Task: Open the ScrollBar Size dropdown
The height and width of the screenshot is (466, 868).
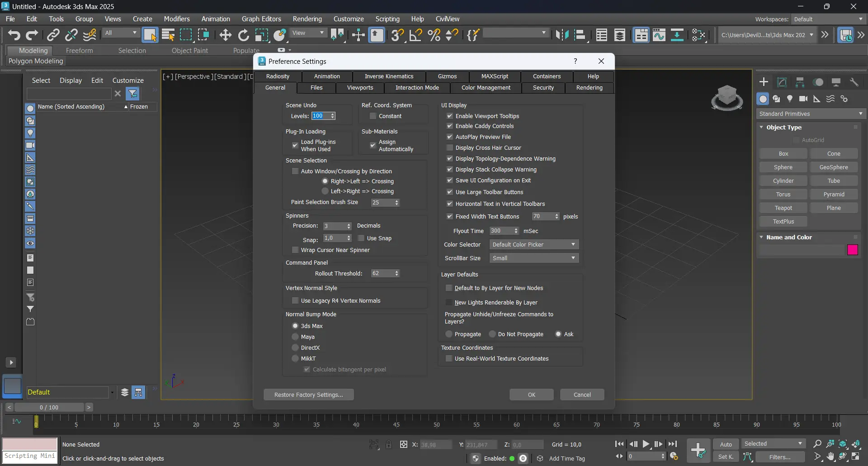Action: click(x=533, y=258)
